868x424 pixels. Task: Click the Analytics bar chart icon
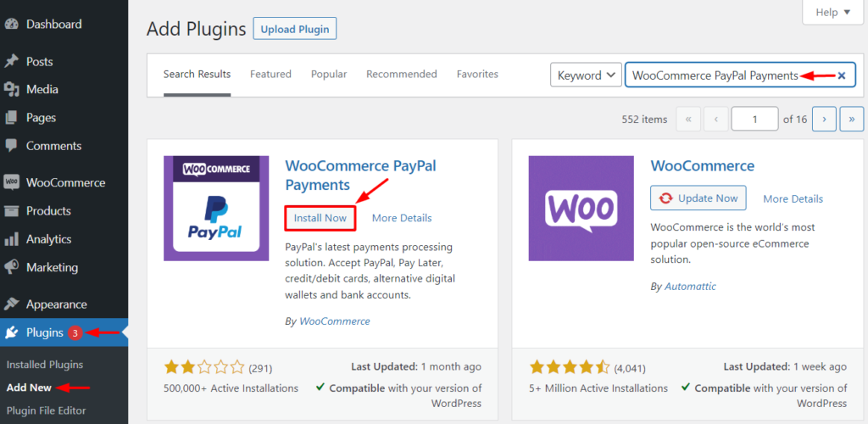point(11,239)
